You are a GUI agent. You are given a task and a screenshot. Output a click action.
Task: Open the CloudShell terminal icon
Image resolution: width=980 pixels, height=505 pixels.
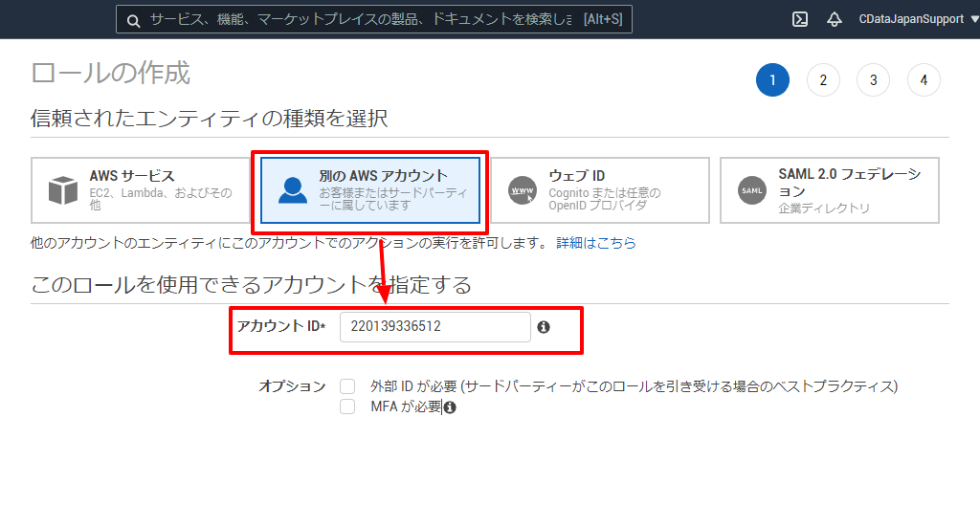tap(800, 19)
